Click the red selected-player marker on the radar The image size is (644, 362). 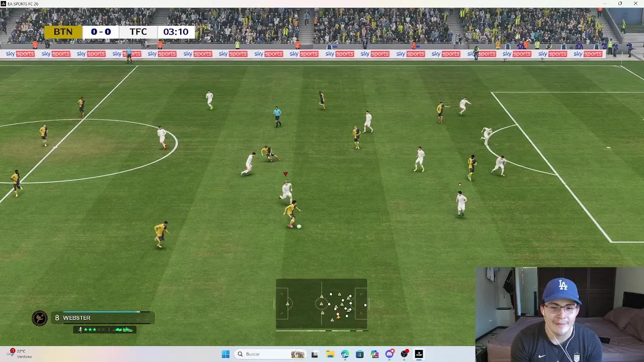click(x=338, y=314)
